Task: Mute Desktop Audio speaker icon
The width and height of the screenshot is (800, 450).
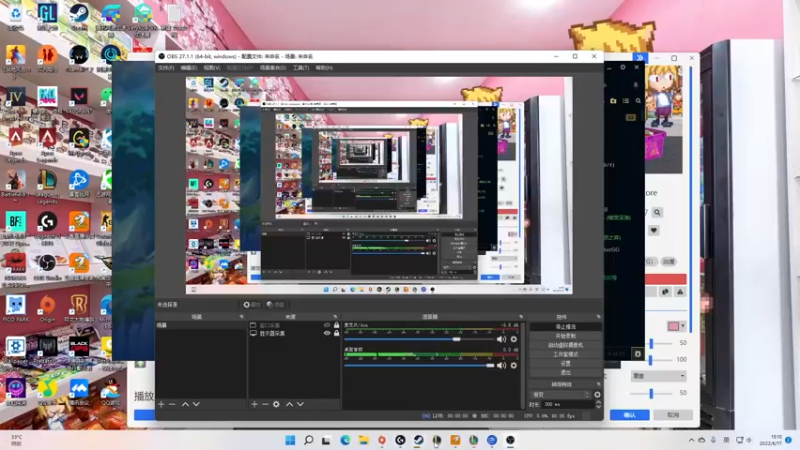Action: 502,365
